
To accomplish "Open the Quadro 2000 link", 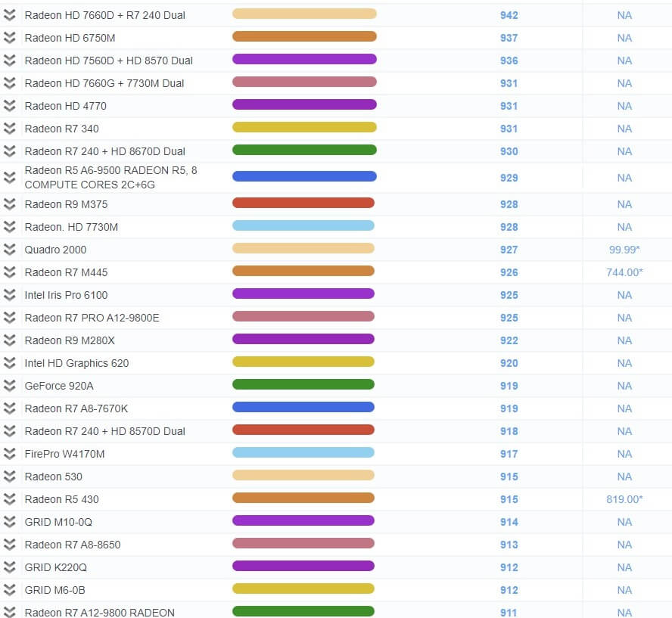I will tap(55, 250).
